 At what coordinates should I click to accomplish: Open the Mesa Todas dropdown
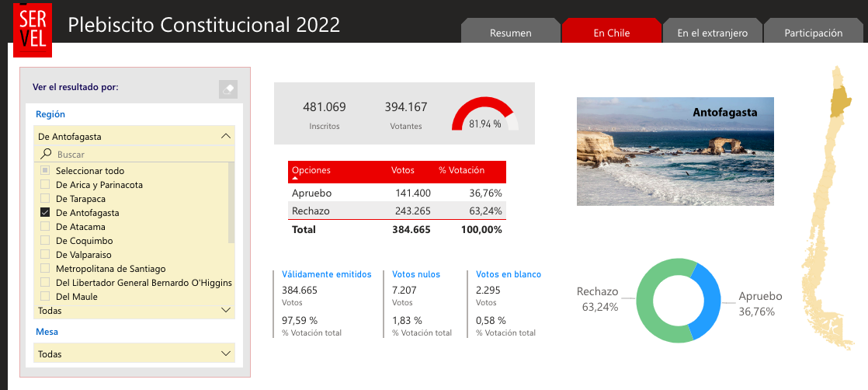(134, 353)
